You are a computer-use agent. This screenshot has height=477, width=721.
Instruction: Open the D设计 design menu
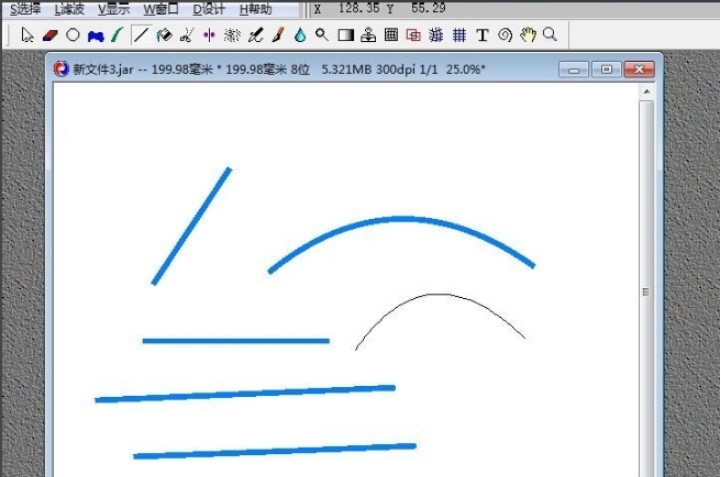tap(208, 8)
